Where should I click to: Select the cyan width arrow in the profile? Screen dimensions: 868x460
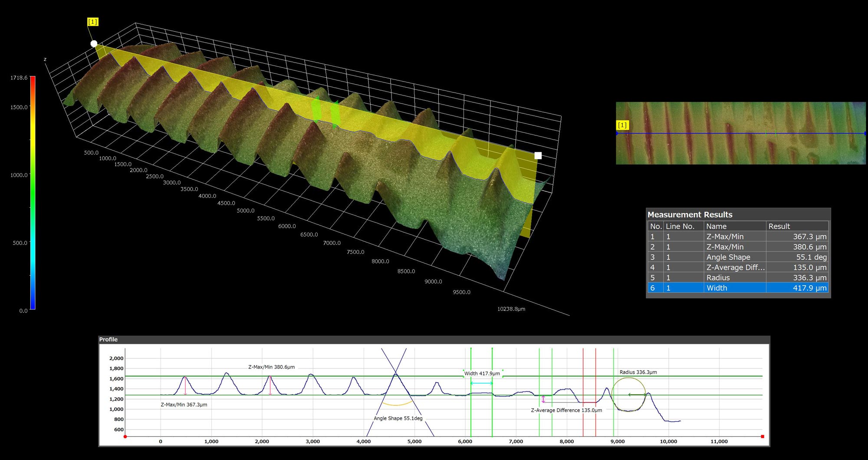coord(481,383)
